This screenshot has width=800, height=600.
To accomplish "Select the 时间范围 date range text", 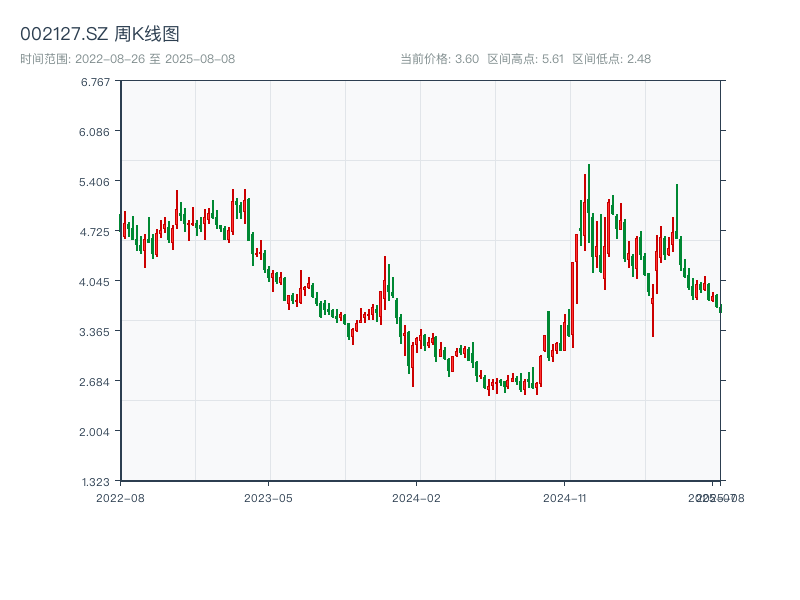I will point(128,59).
